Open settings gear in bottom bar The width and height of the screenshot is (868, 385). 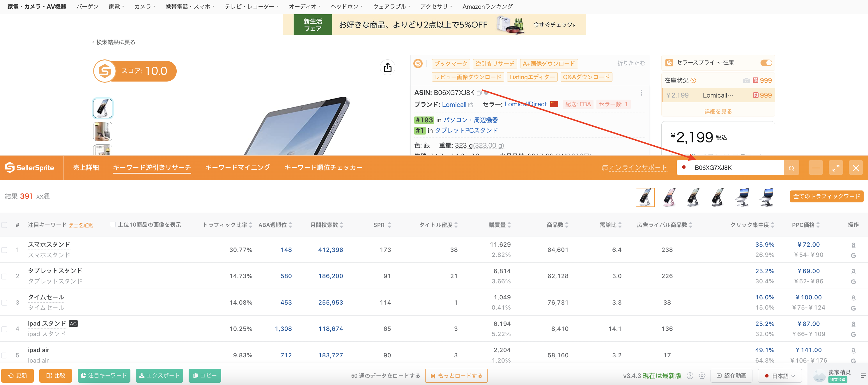(702, 376)
